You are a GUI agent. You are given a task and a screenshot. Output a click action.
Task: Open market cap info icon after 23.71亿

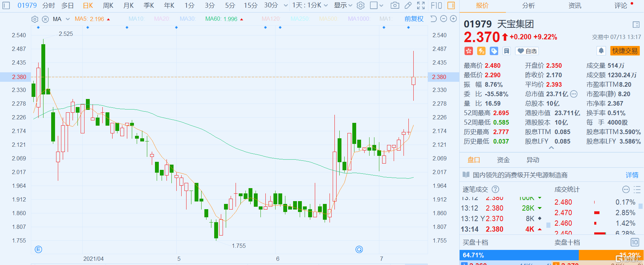[574, 94]
